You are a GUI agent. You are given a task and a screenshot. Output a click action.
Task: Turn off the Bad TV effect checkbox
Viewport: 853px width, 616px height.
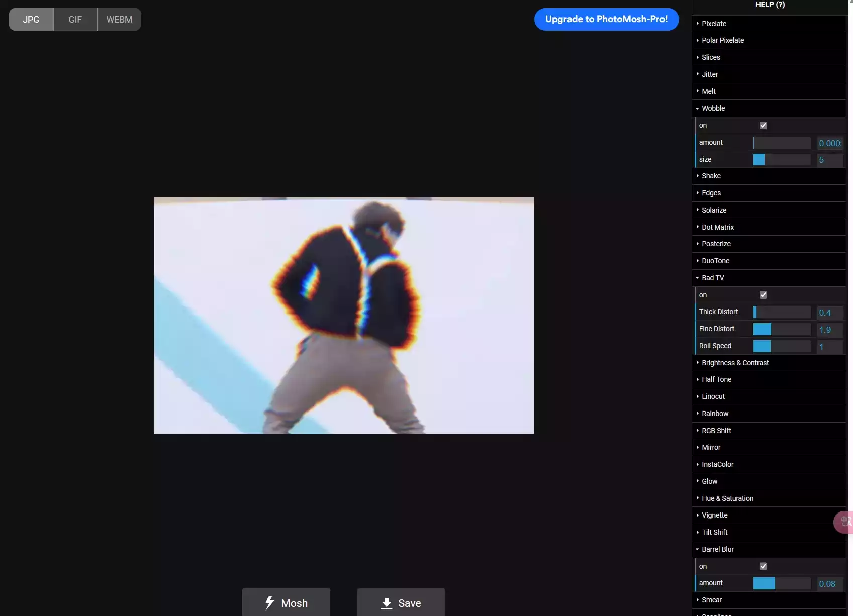[763, 295]
